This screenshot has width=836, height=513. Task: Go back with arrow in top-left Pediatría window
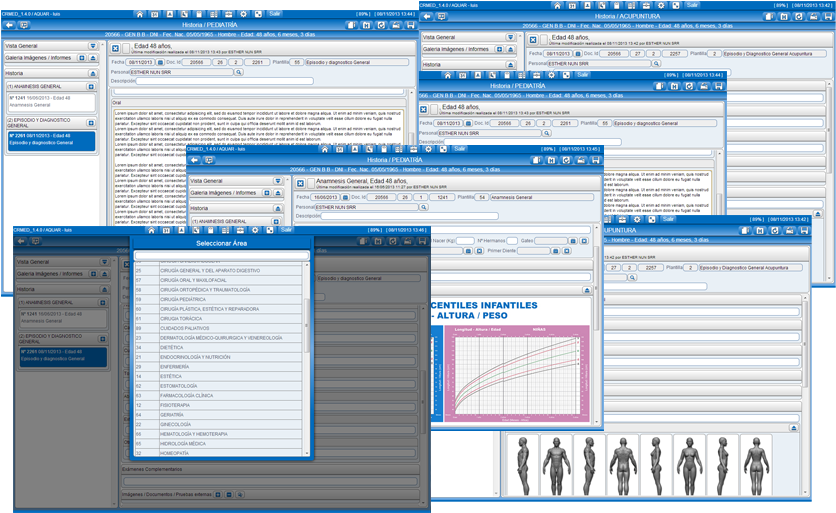[10, 25]
